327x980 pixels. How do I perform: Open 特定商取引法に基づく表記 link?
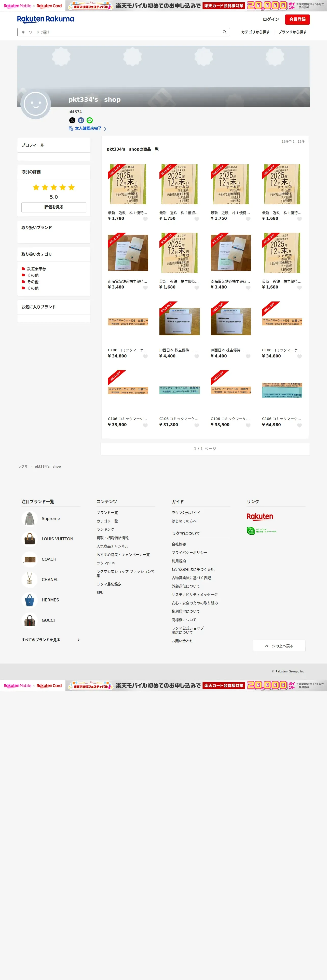tap(193, 570)
